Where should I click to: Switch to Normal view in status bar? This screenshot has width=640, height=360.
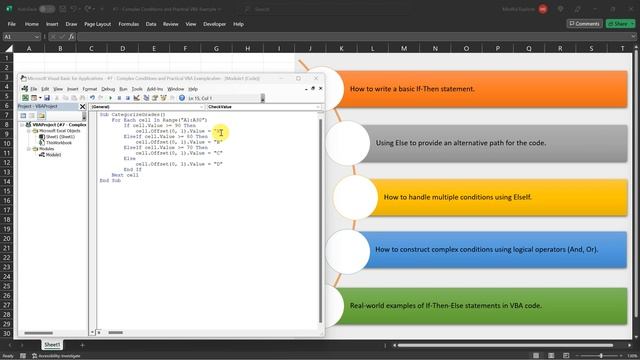tap(536, 356)
